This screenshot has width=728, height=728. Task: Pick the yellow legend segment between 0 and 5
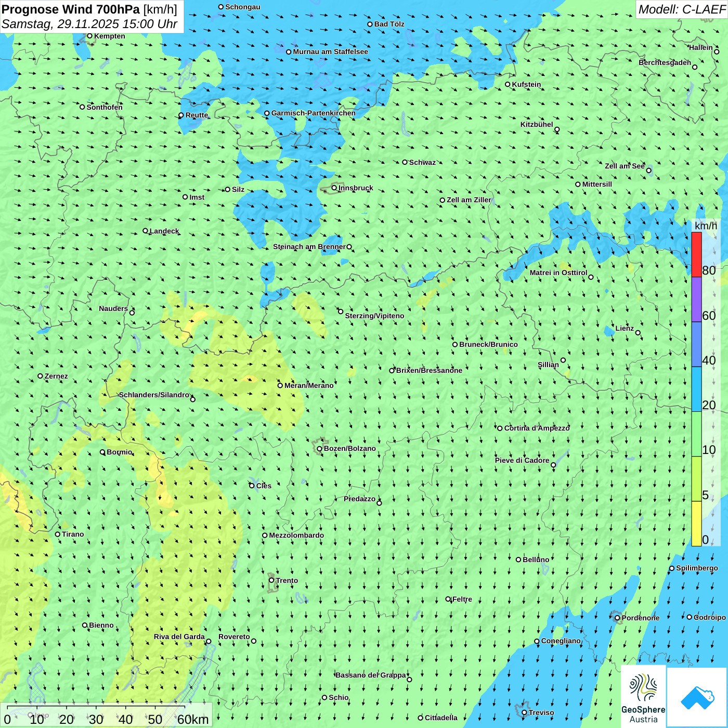[x=696, y=524]
